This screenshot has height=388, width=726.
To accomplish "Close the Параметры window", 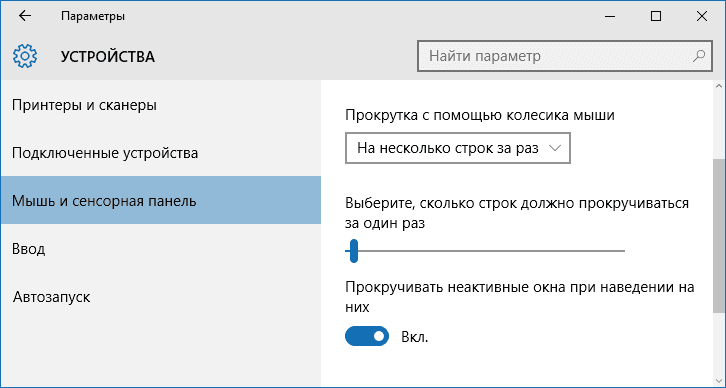I will click(x=701, y=16).
